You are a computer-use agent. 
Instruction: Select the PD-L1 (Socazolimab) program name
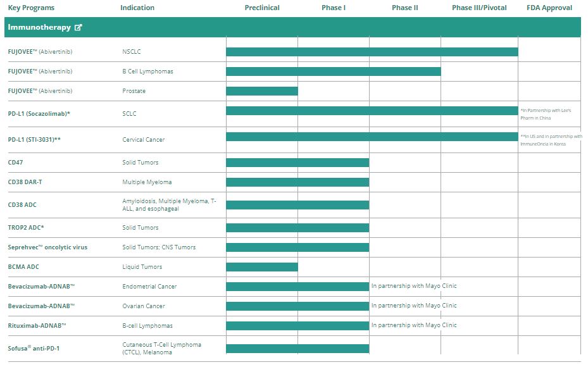[x=39, y=114]
